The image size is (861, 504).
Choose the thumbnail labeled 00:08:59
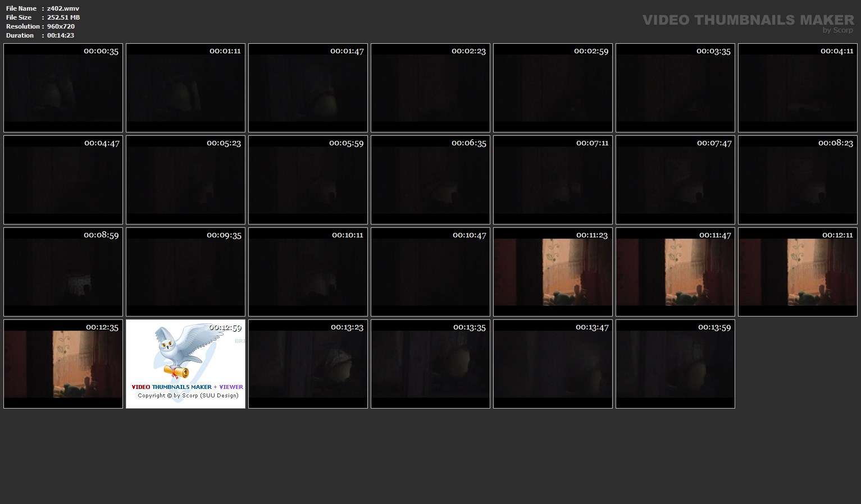click(63, 272)
